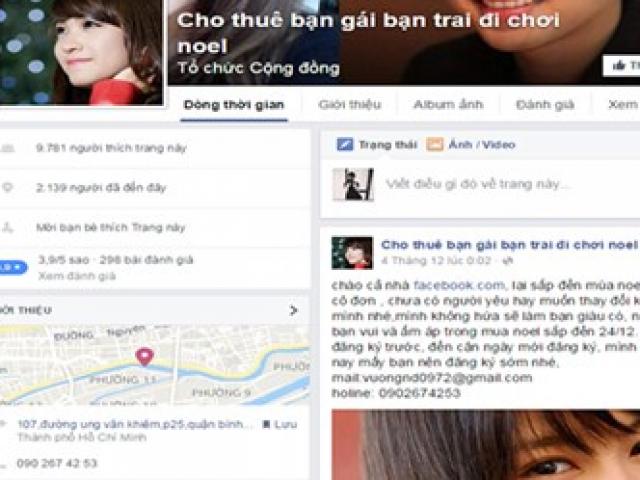Click the visitors check-in location icon
The width and height of the screenshot is (640, 480).
coord(7,187)
